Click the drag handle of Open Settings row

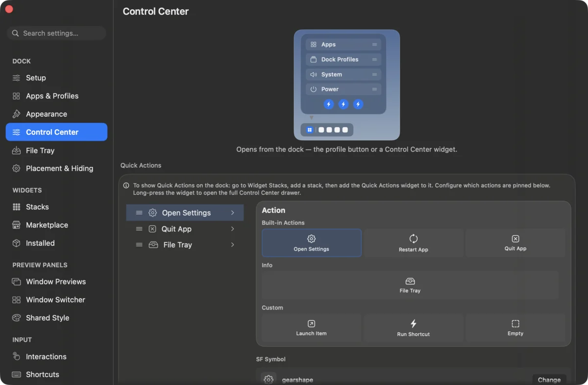[139, 213]
